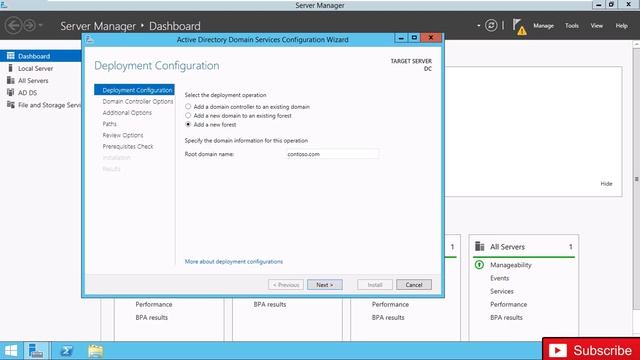Go to Review Options wizard step
This screenshot has width=640, height=360.
(123, 135)
